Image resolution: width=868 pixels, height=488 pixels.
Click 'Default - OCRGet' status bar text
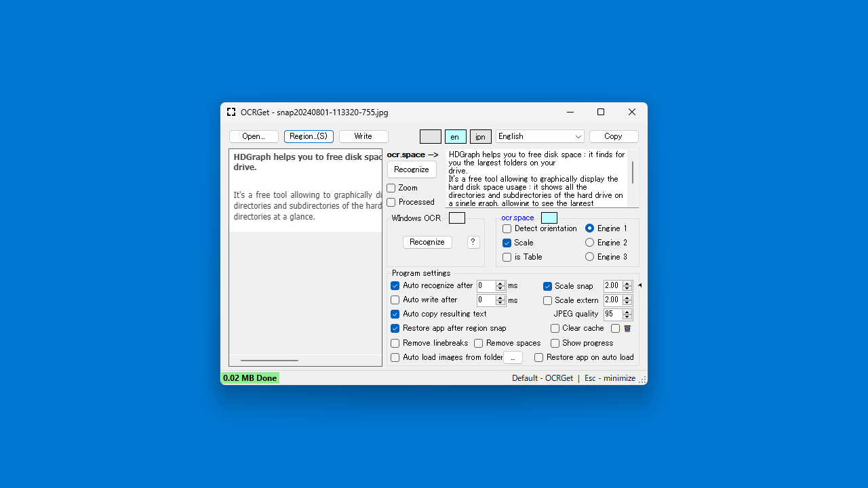542,378
